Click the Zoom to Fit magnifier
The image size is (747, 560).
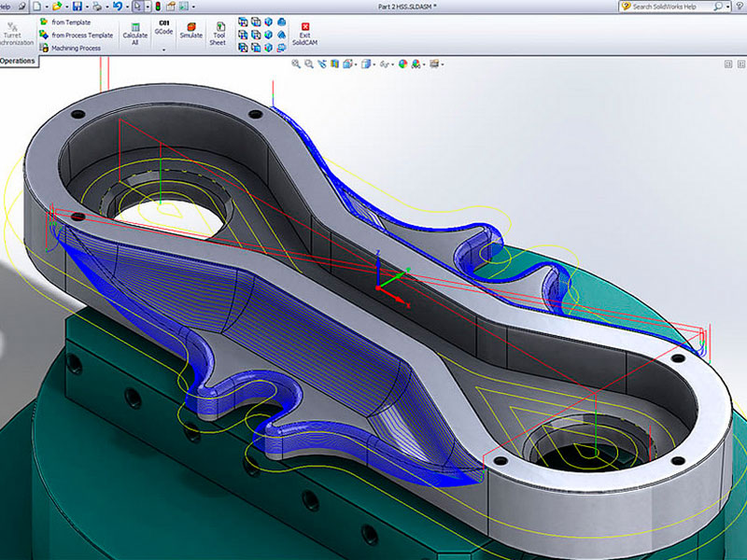[x=296, y=64]
